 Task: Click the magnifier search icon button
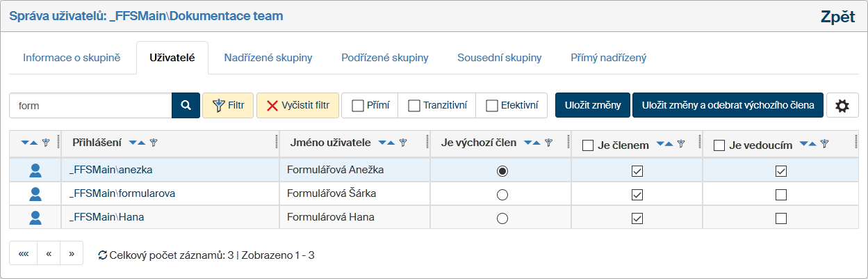point(186,105)
